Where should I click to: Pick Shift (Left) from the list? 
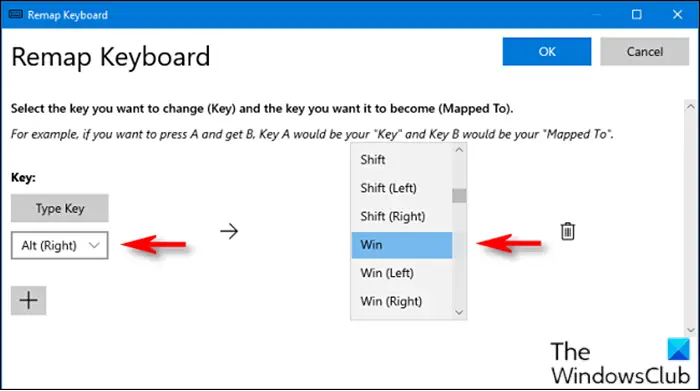402,188
